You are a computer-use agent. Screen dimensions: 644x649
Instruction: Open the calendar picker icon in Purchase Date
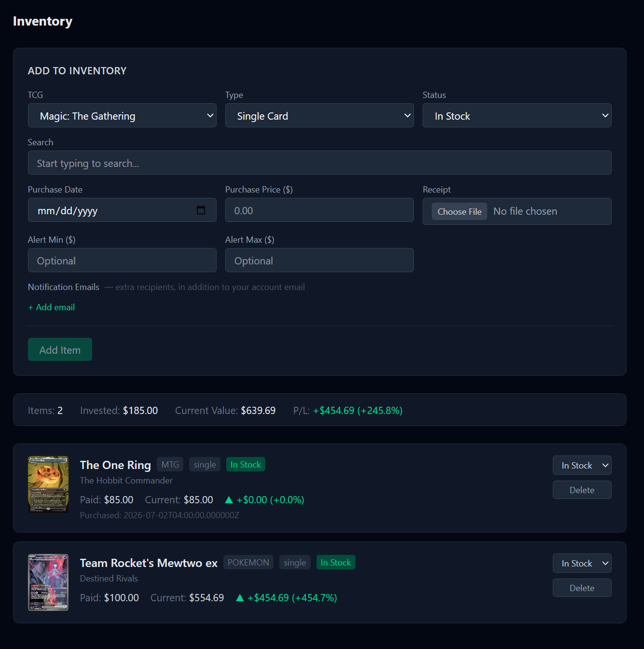point(201,210)
